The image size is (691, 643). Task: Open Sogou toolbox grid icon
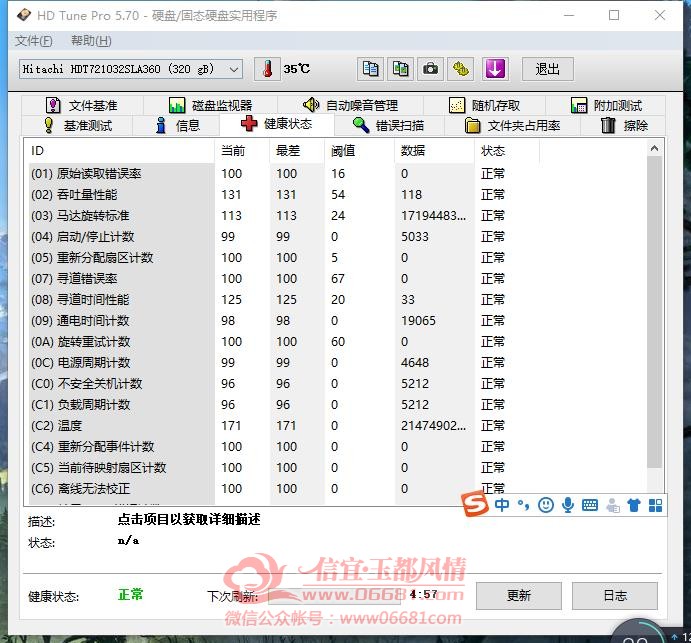point(655,505)
